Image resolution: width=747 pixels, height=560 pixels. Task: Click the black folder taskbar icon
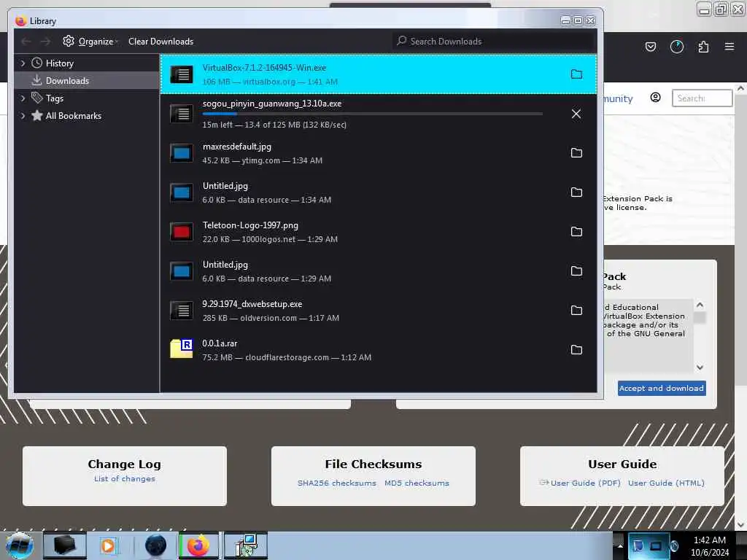(65, 545)
